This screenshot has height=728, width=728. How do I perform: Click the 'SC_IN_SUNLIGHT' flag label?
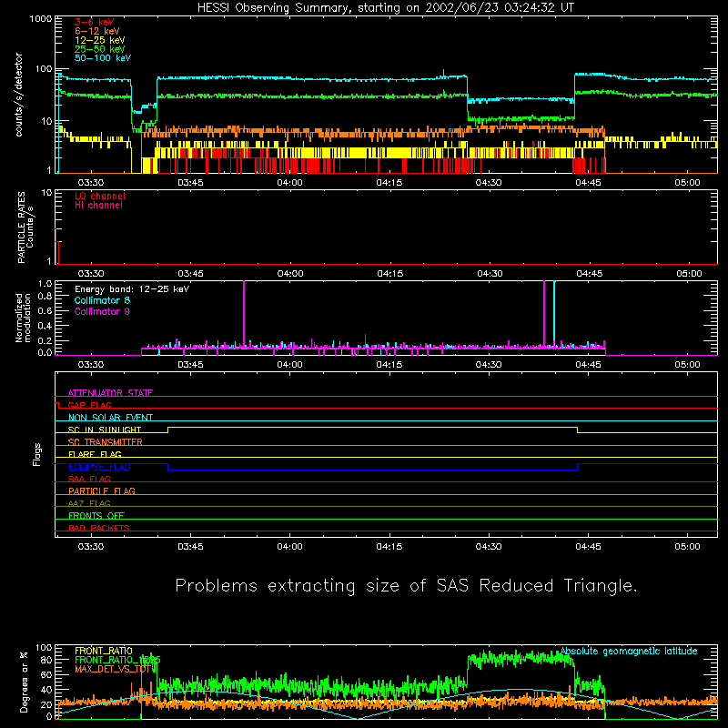[x=105, y=430]
